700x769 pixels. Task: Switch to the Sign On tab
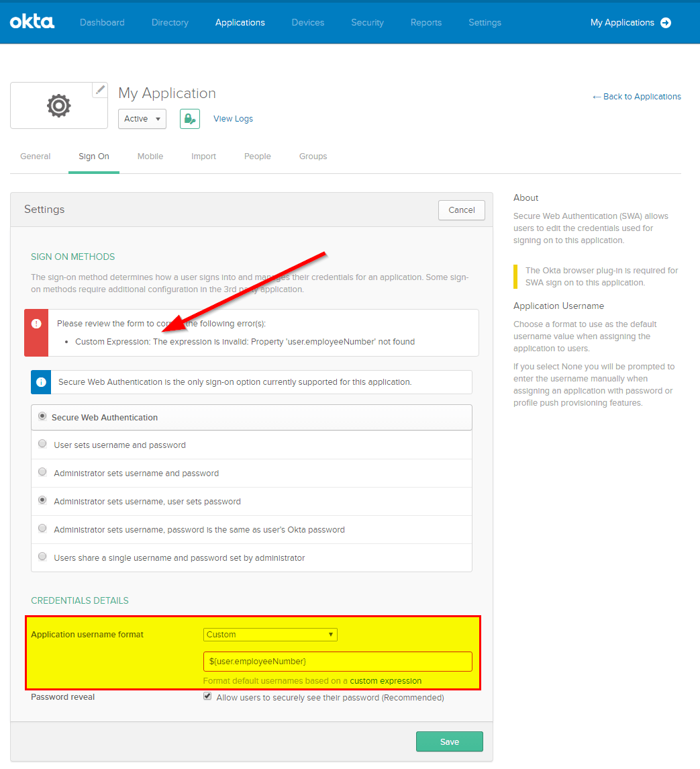[x=94, y=156]
